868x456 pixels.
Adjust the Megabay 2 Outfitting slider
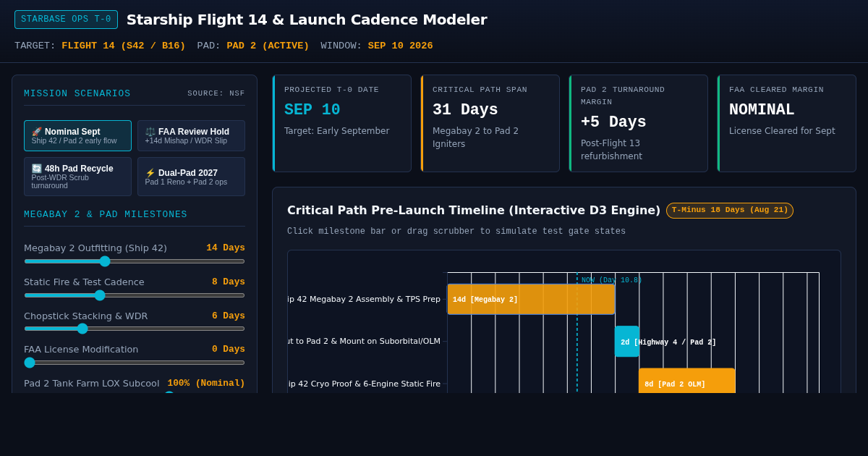point(135,261)
